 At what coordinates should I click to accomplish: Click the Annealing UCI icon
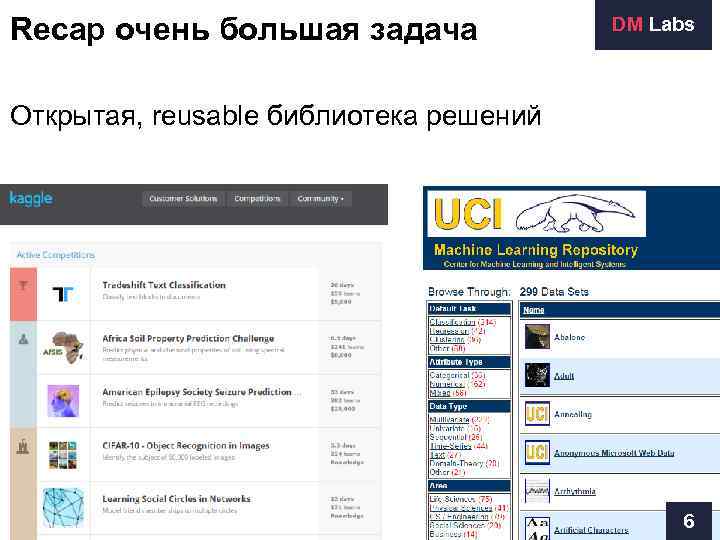click(x=537, y=414)
